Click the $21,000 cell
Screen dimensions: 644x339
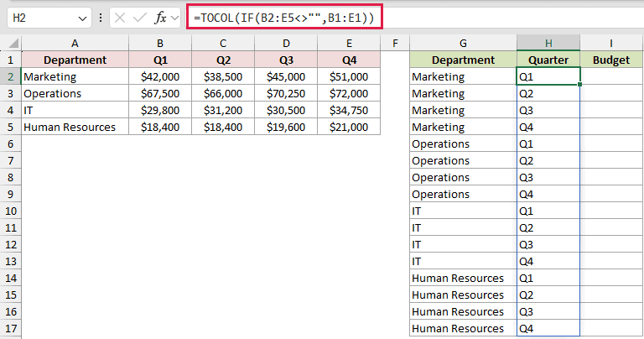[349, 127]
